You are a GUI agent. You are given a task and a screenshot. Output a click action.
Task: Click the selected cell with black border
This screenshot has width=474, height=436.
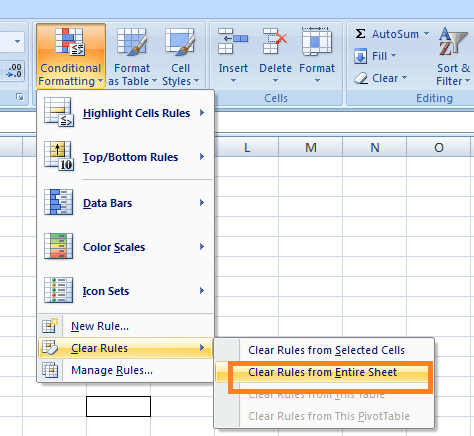118,406
